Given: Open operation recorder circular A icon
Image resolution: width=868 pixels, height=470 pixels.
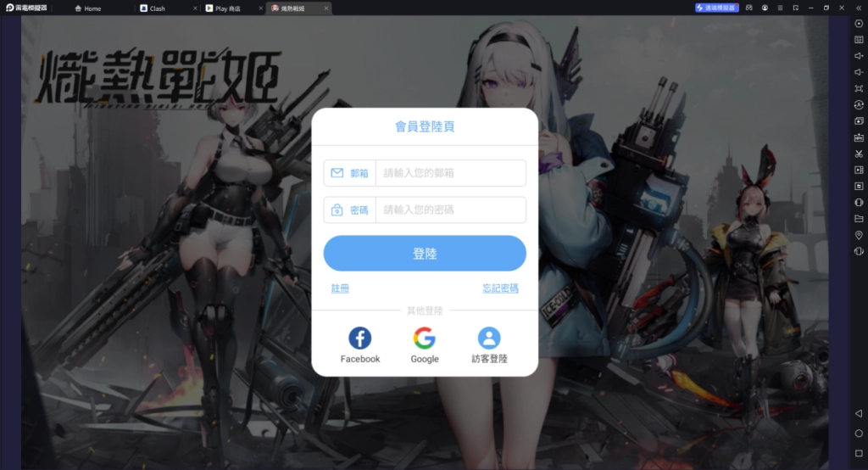Looking at the screenshot, I should coord(859,104).
